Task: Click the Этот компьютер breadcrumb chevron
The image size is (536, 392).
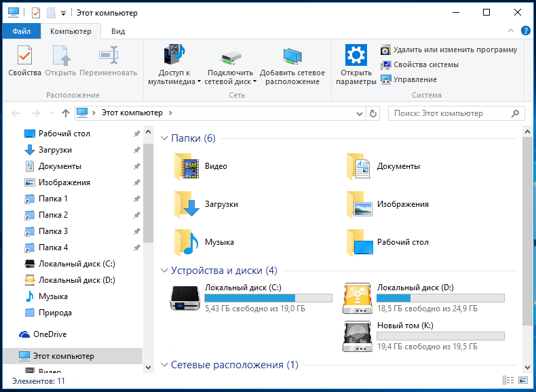Action: tap(170, 113)
